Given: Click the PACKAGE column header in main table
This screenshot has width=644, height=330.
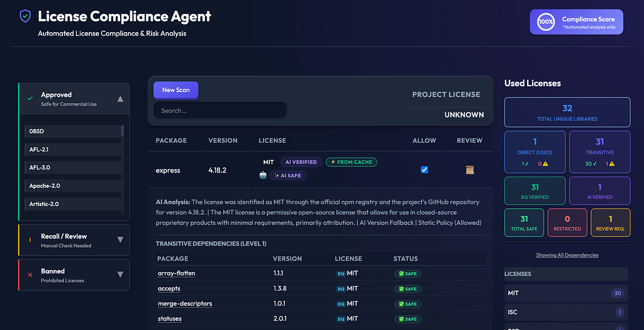Looking at the screenshot, I should pos(171,140).
